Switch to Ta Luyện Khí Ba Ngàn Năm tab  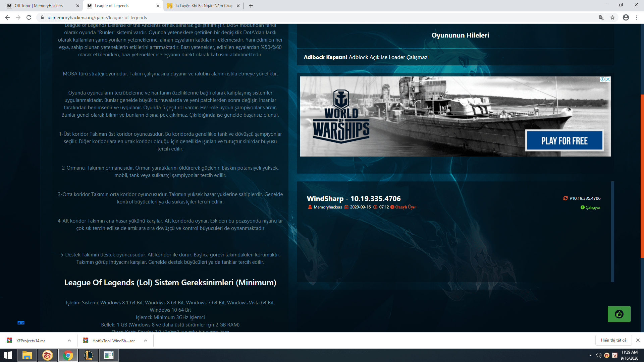click(204, 6)
